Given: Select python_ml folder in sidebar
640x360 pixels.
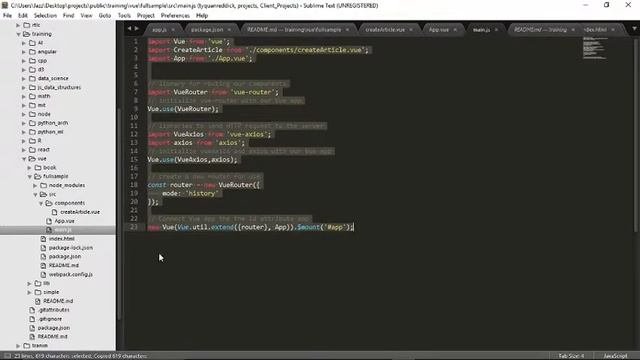Looking at the screenshot, I should (x=50, y=132).
